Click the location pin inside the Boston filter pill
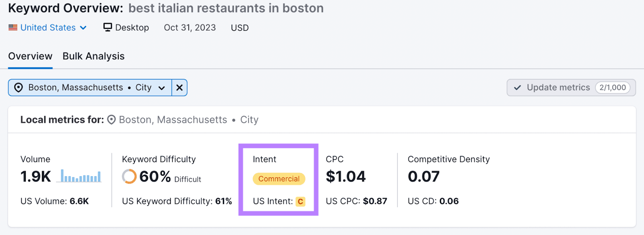Image resolution: width=644 pixels, height=235 pixels. 19,87
